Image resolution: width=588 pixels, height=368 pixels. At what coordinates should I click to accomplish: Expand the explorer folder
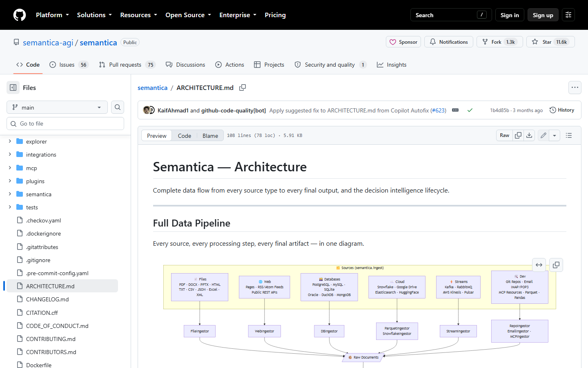coord(10,141)
